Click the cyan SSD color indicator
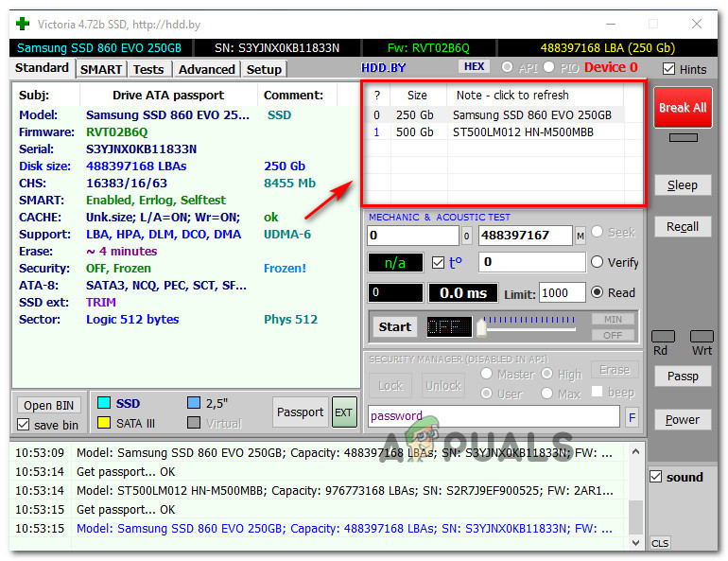The width and height of the screenshot is (728, 561). click(104, 403)
